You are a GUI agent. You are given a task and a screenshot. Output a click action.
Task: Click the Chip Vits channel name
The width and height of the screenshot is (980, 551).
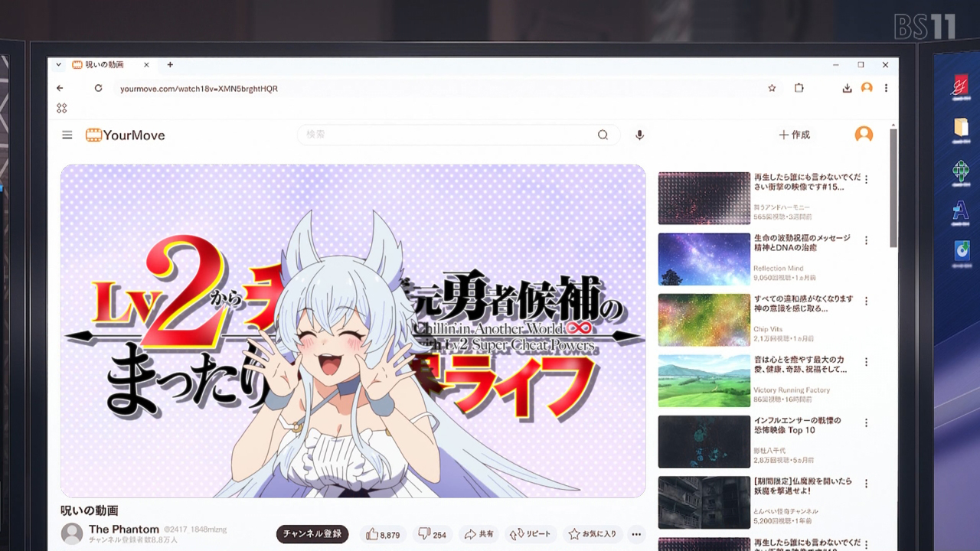coord(768,329)
